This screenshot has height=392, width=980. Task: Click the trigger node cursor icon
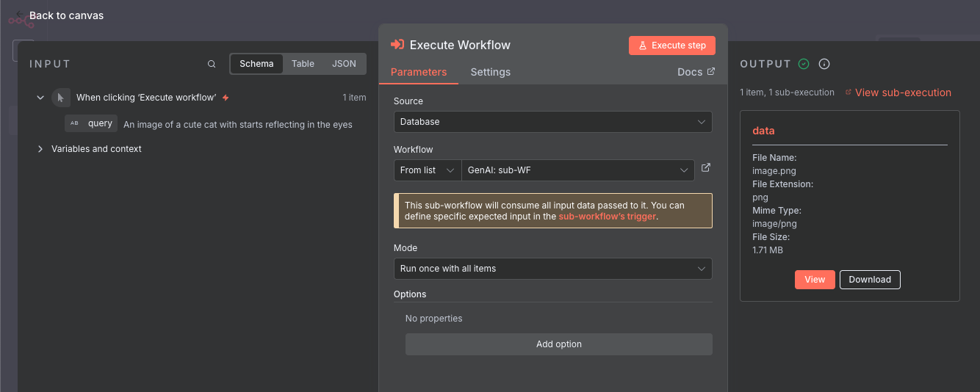tap(61, 98)
